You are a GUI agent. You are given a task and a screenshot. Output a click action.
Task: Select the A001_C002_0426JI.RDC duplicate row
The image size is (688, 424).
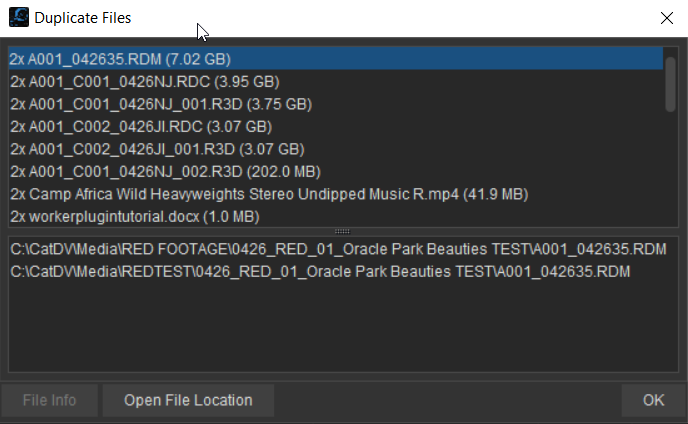(336, 126)
